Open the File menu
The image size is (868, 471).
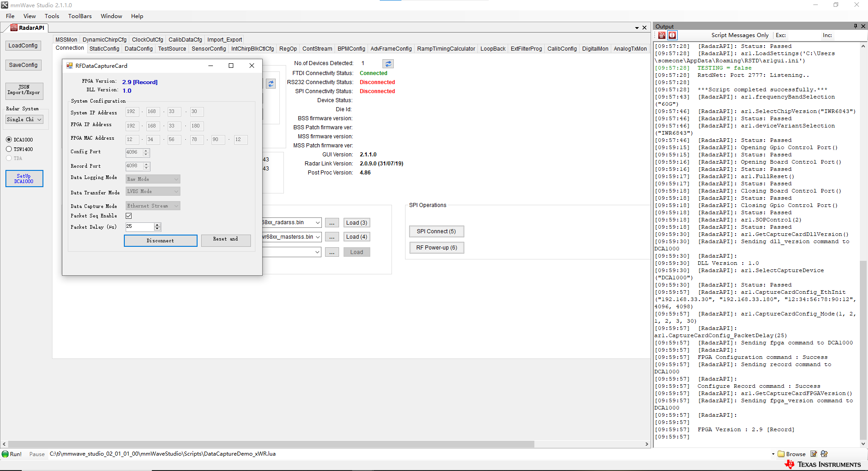coord(10,16)
